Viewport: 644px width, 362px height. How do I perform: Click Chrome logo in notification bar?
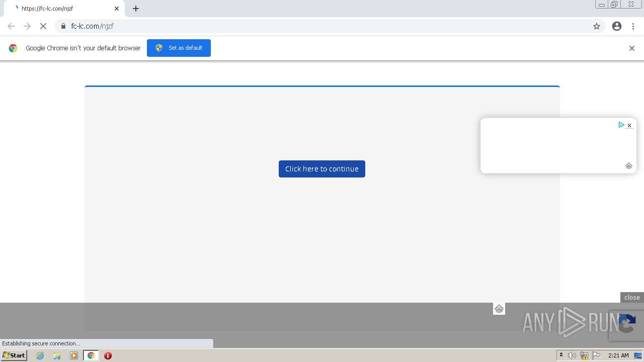tap(13, 48)
